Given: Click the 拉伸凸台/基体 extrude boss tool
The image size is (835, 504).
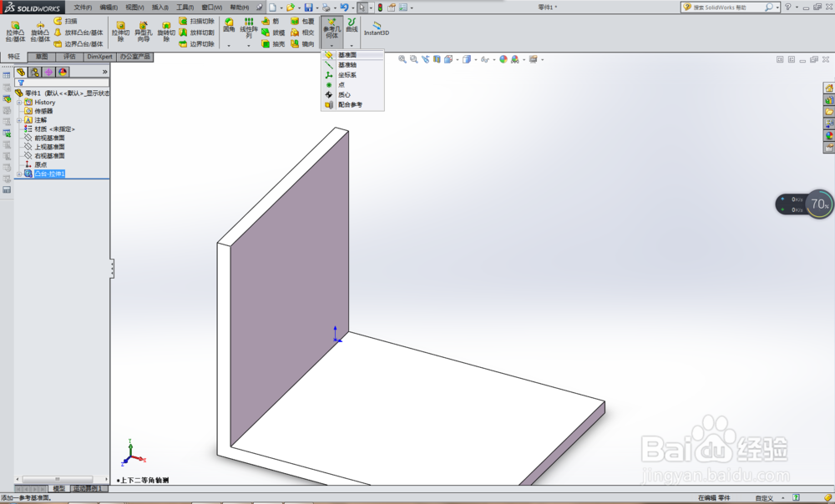Looking at the screenshot, I should tap(15, 32).
